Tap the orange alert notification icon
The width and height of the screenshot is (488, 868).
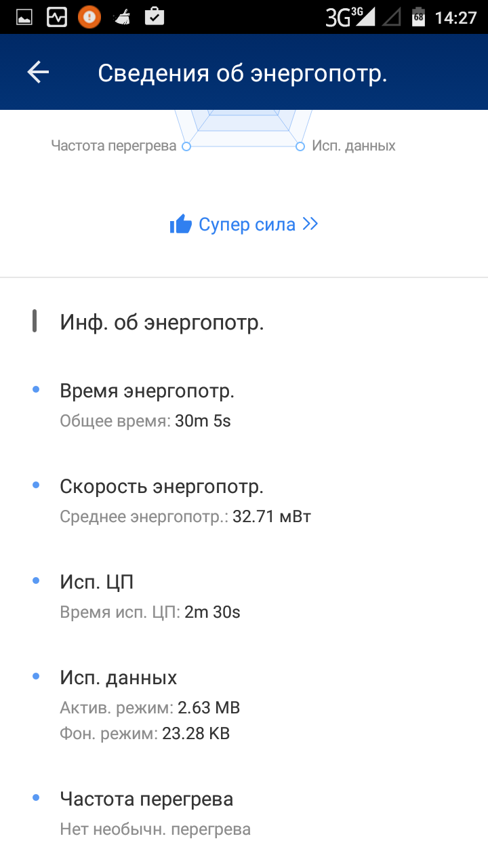[89, 16]
